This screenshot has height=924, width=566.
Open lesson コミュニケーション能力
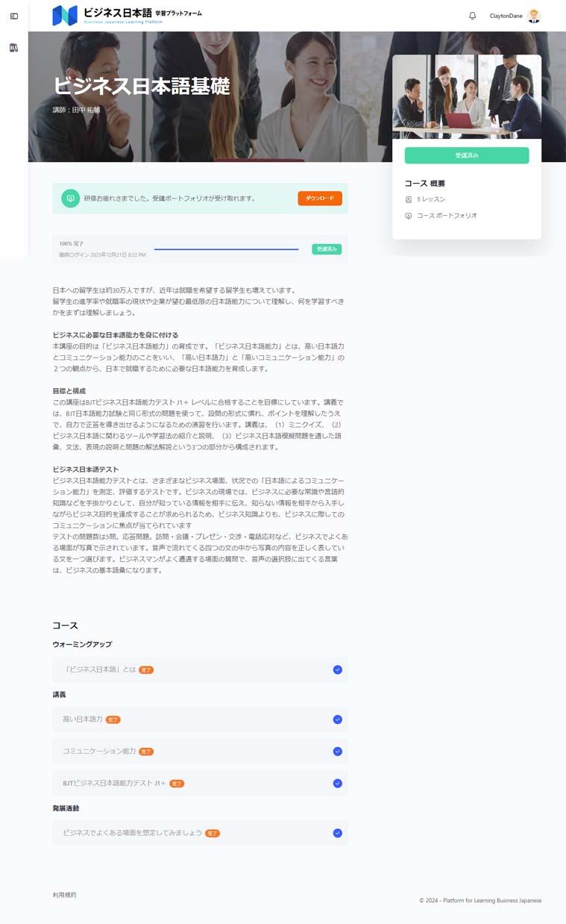click(200, 752)
